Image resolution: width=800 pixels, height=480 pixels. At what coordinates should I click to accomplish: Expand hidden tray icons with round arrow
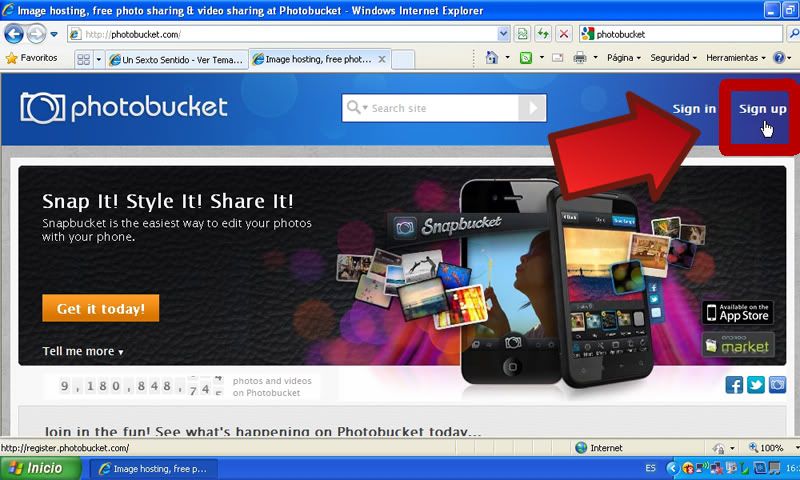click(672, 468)
